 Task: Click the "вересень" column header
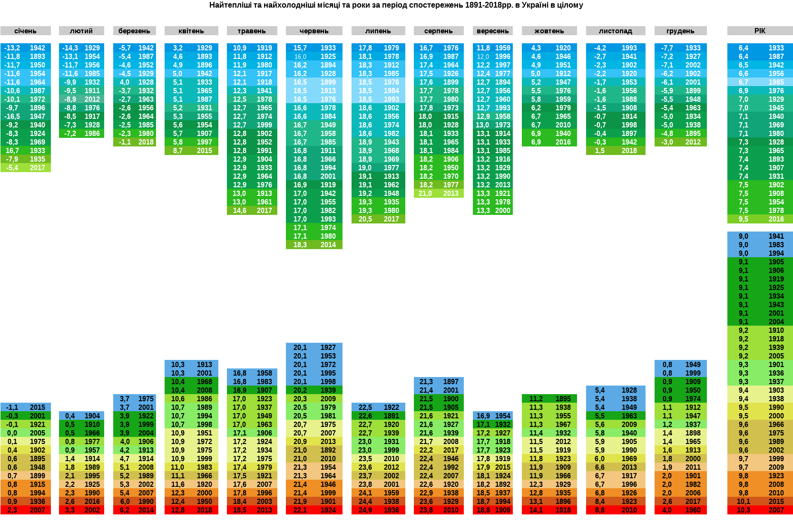coord(493,31)
